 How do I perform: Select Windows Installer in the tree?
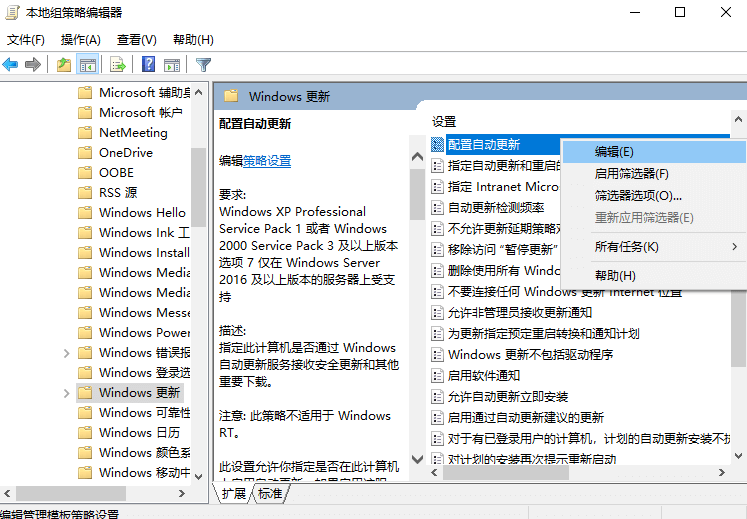(144, 253)
